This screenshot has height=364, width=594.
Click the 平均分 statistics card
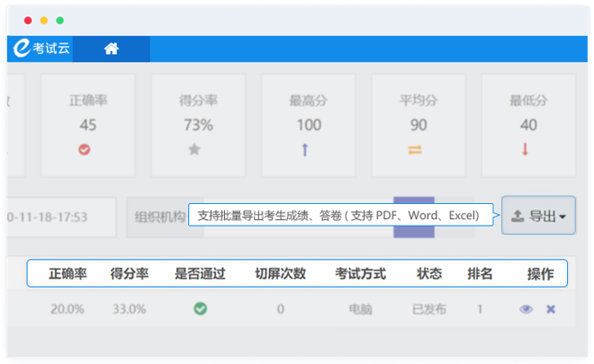click(x=418, y=127)
